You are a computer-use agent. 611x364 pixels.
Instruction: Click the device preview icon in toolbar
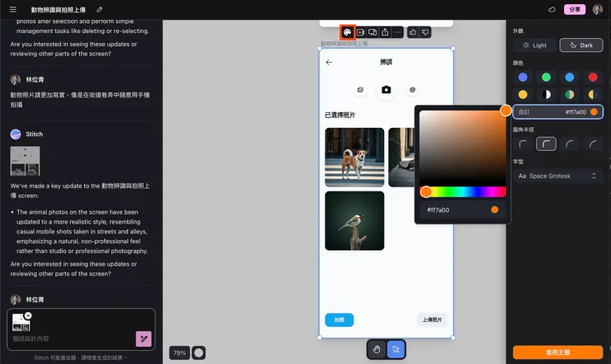point(372,32)
